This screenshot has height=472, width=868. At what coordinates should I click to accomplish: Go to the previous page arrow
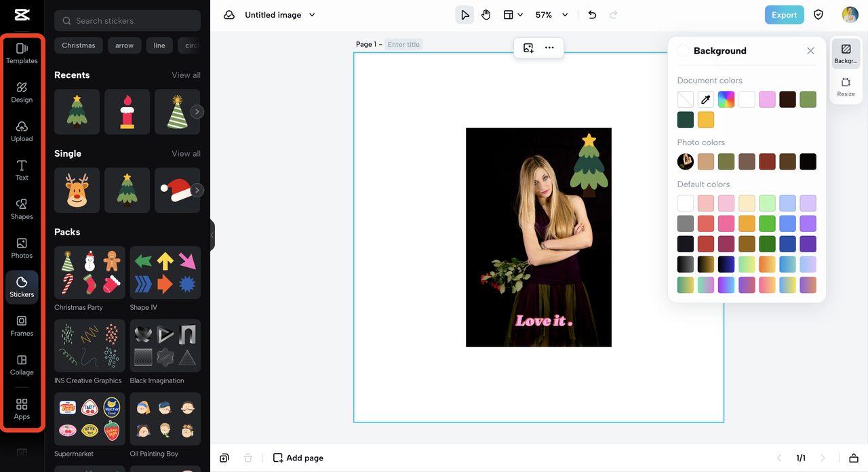[779, 458]
